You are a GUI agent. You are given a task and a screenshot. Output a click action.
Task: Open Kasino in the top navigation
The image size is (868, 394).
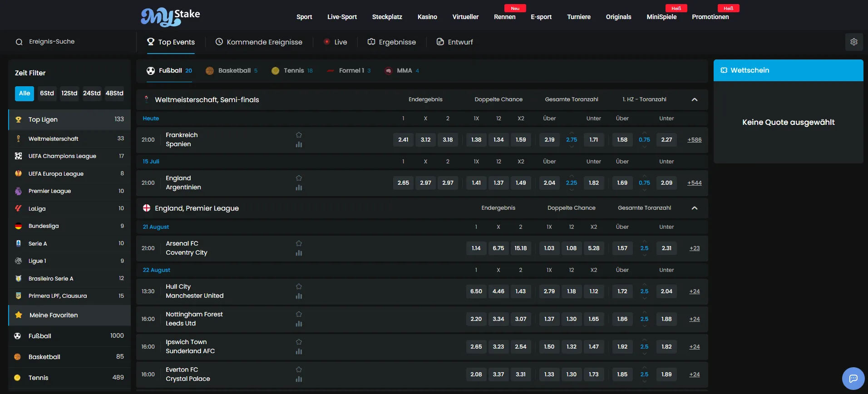(427, 17)
